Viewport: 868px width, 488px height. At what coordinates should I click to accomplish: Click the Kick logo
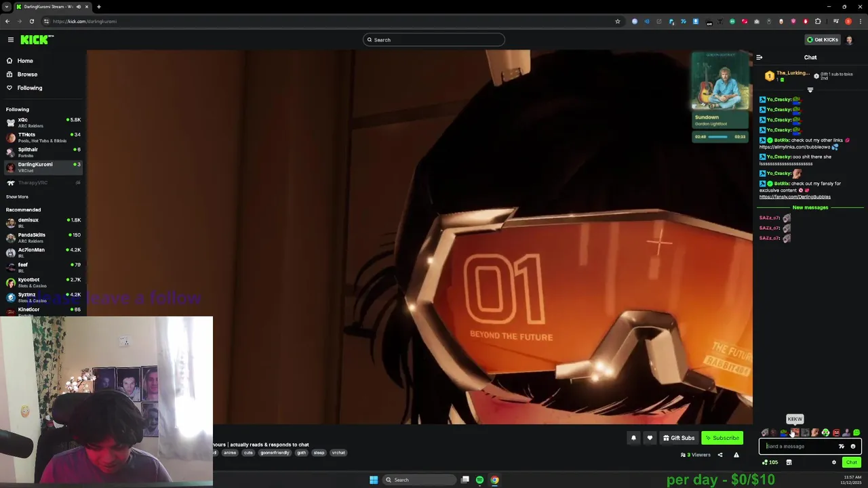[x=37, y=40]
